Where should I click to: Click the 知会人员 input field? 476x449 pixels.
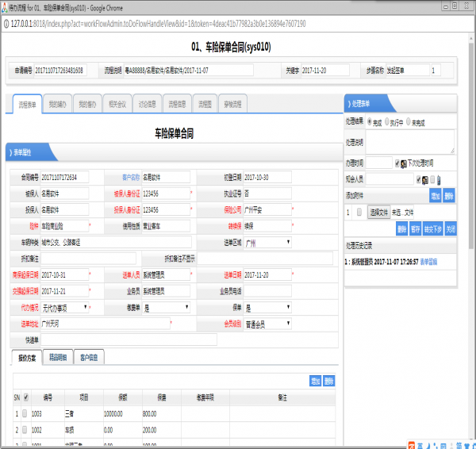point(390,179)
